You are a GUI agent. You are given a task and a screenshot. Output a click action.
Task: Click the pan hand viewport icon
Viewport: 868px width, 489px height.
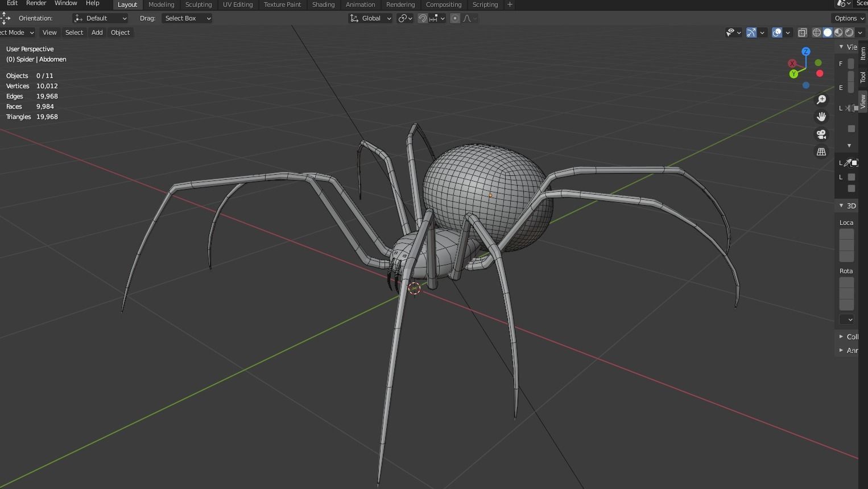point(821,117)
